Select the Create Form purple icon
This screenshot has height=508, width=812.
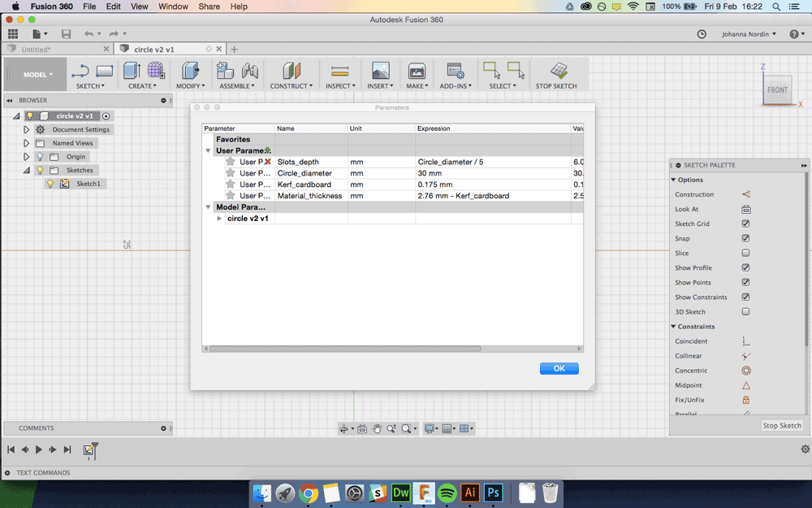pyautogui.click(x=156, y=71)
